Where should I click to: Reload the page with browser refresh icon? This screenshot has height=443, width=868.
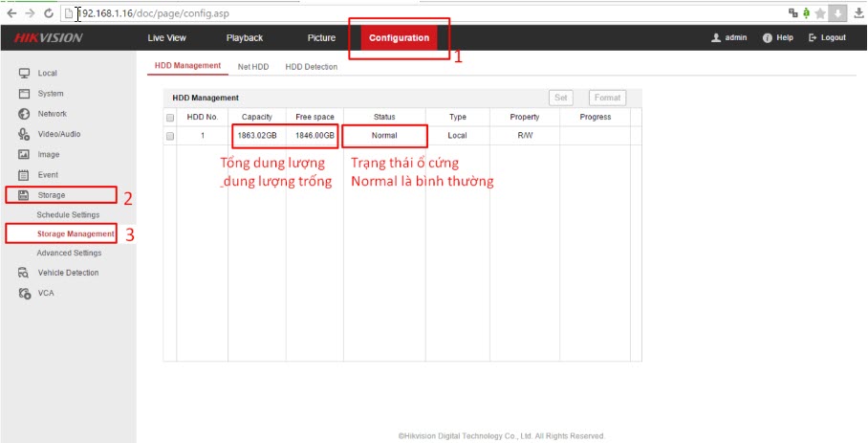(48, 13)
